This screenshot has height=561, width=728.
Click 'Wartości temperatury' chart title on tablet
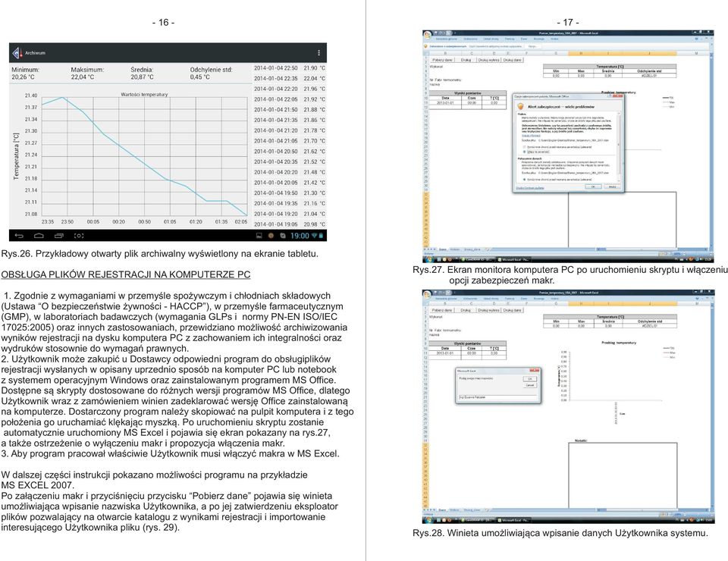144,95
